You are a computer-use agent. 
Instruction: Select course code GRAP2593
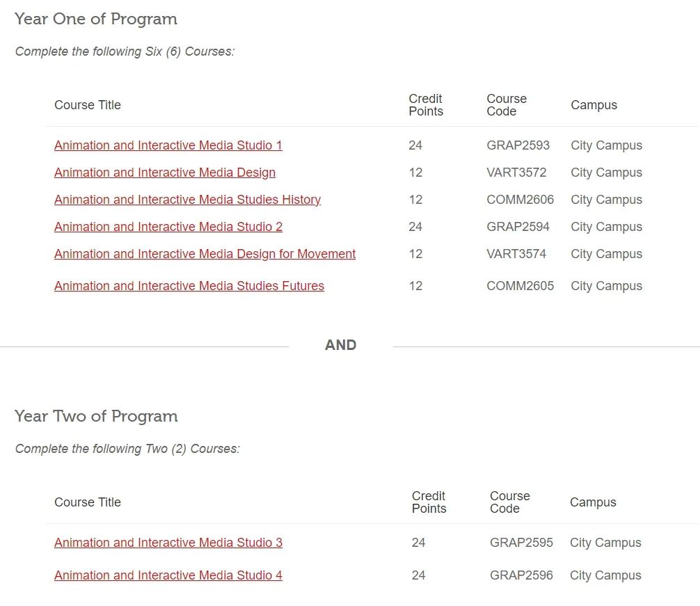click(x=518, y=145)
